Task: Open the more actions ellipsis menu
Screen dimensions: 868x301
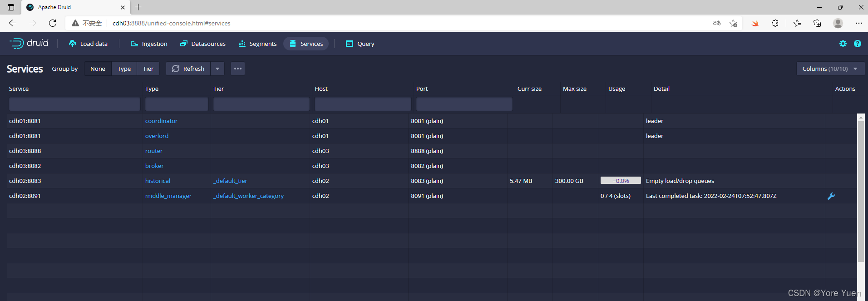Action: coord(238,69)
